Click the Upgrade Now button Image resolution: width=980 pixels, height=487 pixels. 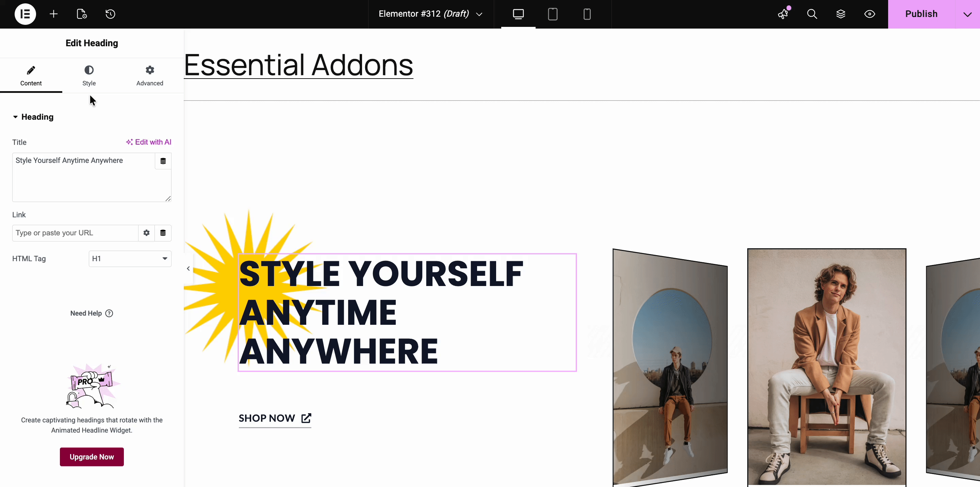[x=91, y=457]
